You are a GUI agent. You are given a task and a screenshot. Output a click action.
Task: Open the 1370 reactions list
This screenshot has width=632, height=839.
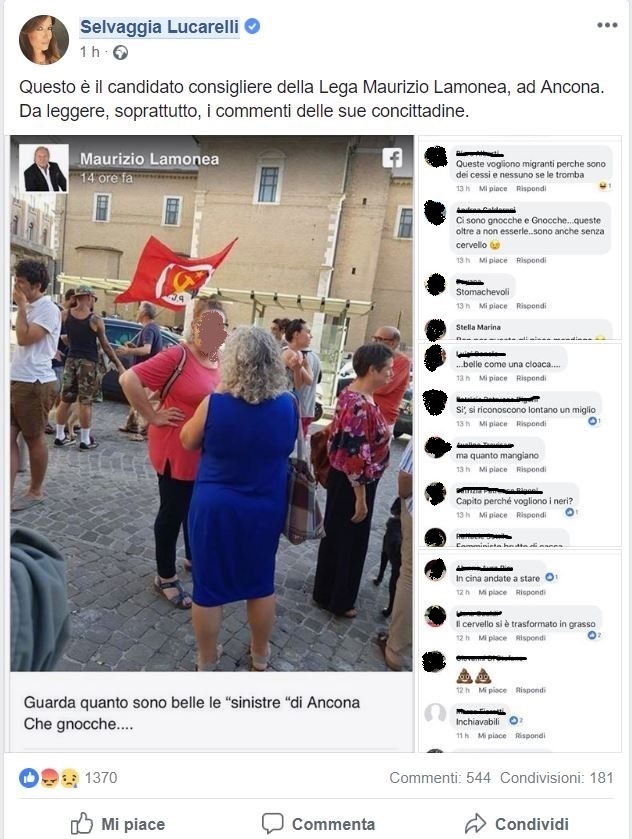tap(101, 777)
